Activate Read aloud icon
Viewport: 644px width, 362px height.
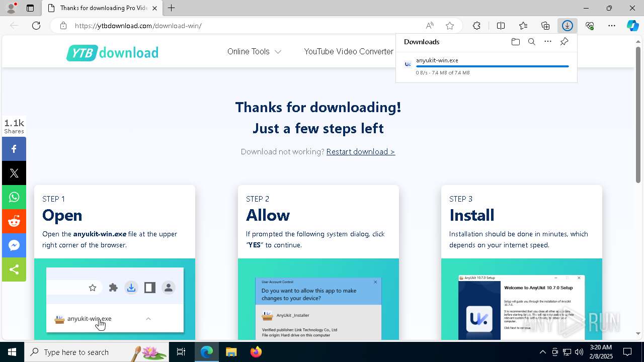(x=430, y=26)
